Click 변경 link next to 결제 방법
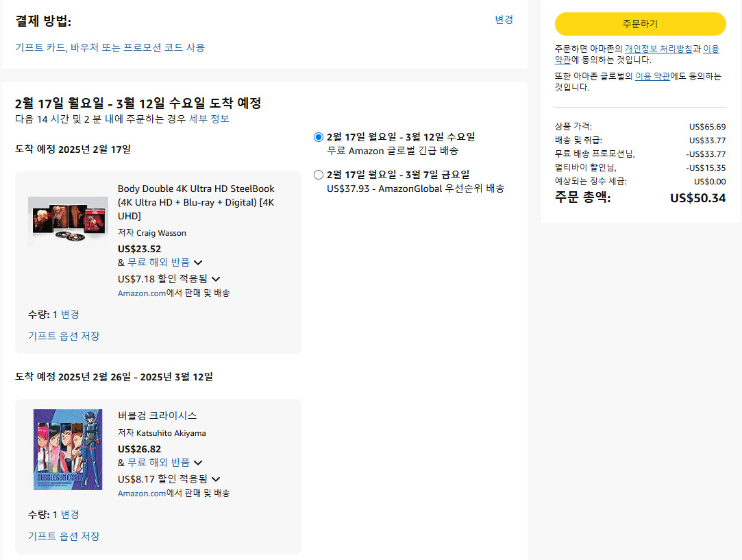Image resolution: width=742 pixels, height=560 pixels. pos(504,20)
